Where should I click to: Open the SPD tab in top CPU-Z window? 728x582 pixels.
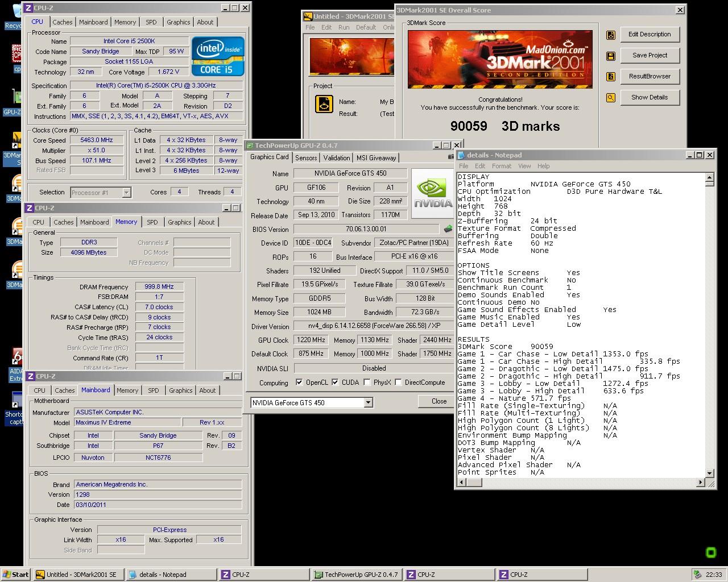point(151,22)
